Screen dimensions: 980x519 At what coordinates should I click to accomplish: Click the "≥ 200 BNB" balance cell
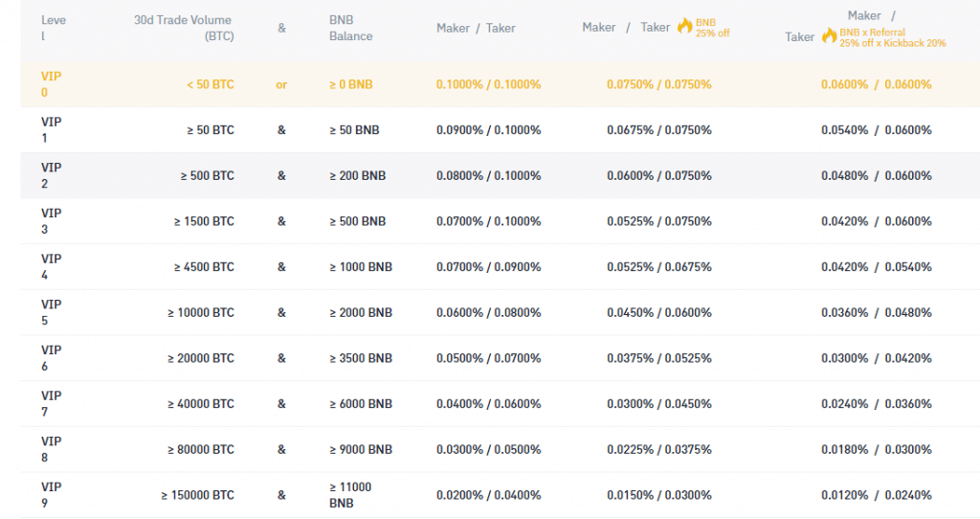click(x=358, y=175)
